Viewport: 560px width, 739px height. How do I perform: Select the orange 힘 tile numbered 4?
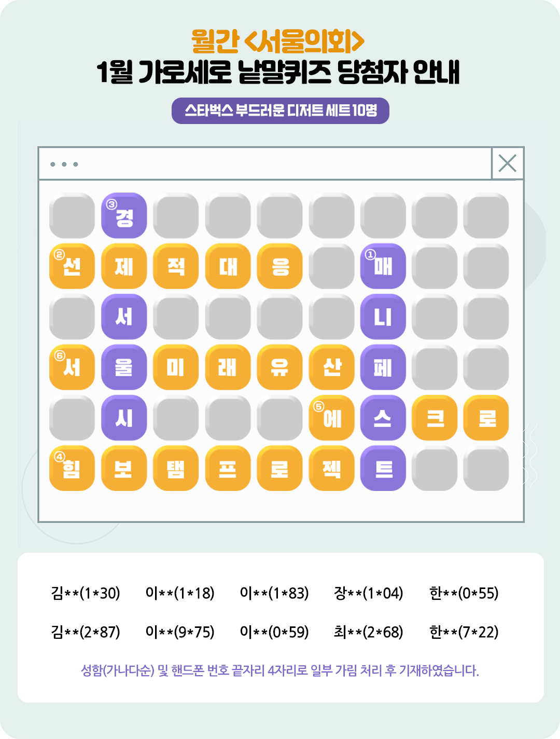[x=72, y=468]
